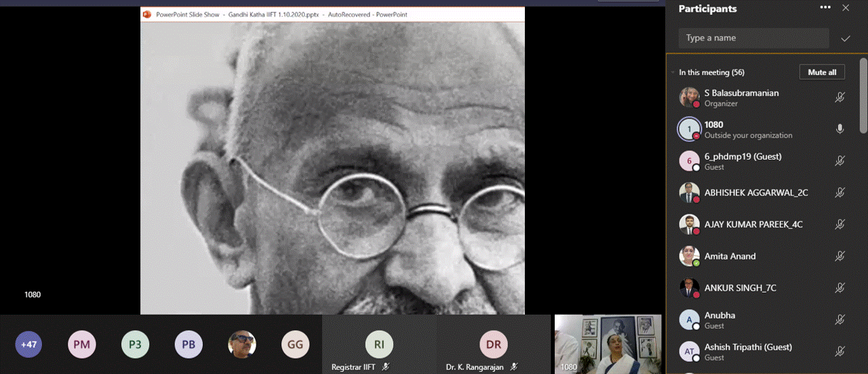Open ABHISHEK AGGARWAL_2C avatar photo

pos(690,193)
